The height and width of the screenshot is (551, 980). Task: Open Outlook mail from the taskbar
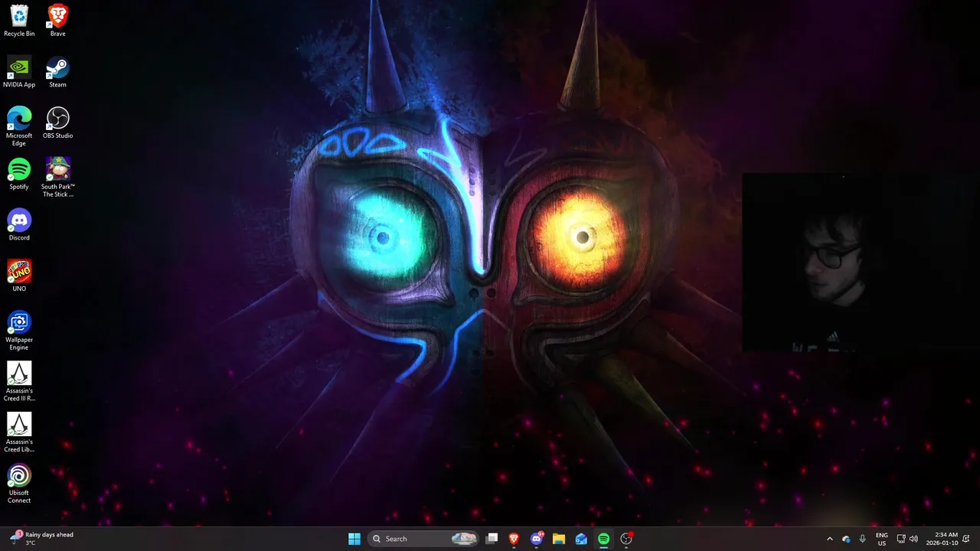[x=581, y=539]
